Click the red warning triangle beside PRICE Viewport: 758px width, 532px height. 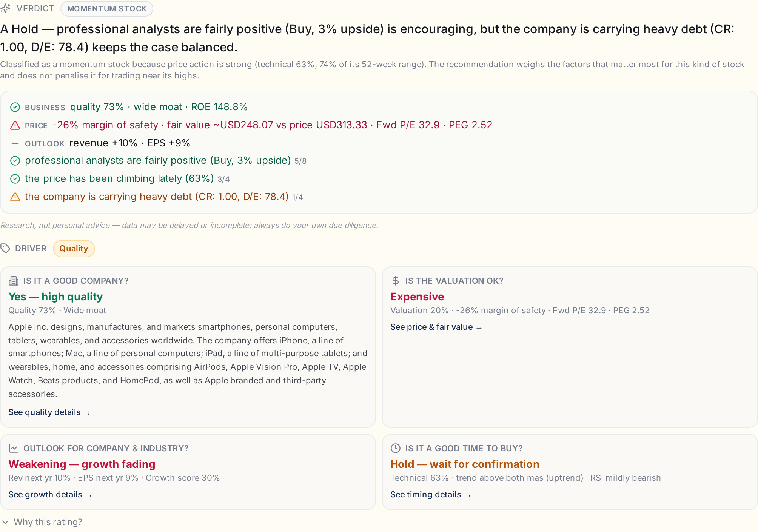(15, 125)
